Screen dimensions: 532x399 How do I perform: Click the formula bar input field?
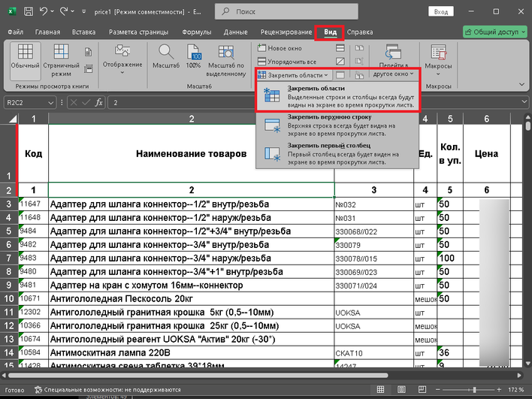(314, 102)
